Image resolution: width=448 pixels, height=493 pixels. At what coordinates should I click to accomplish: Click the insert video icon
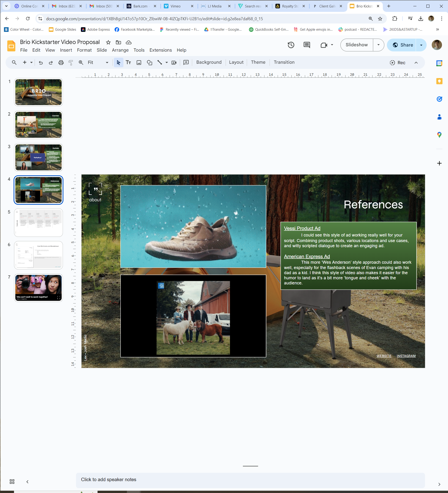pyautogui.click(x=174, y=62)
